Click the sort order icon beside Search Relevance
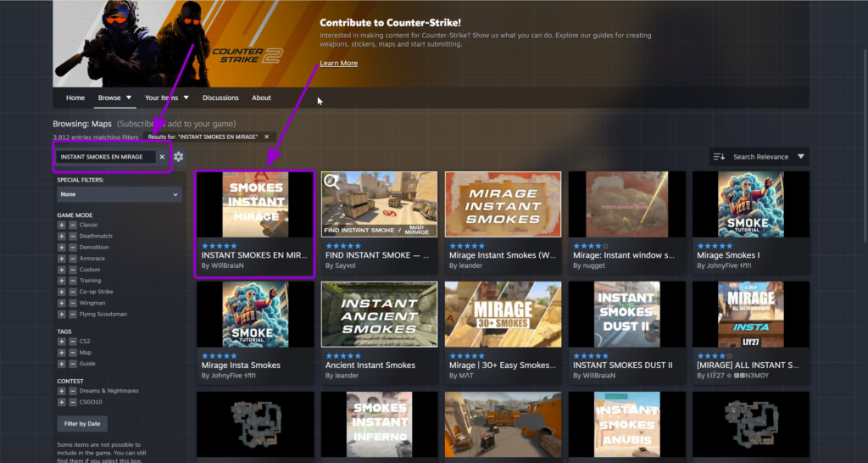Screen dimensions: 868x463 719,157
